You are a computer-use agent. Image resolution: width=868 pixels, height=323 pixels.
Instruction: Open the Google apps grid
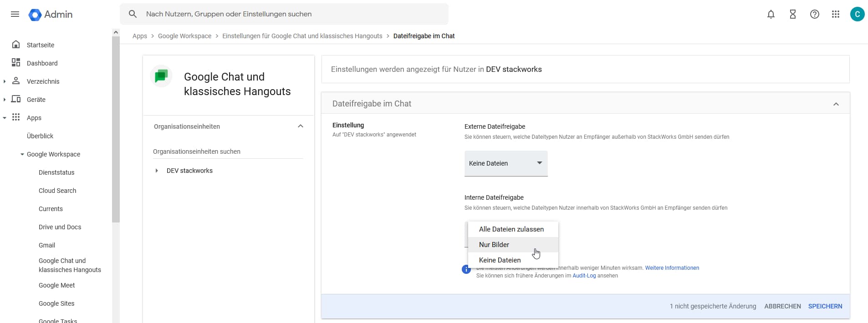[x=836, y=14]
